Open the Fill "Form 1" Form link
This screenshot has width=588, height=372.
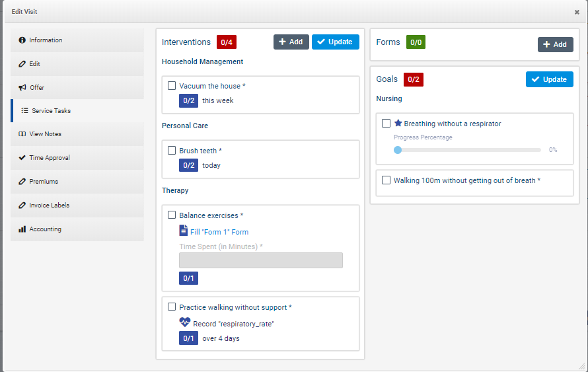(x=219, y=232)
